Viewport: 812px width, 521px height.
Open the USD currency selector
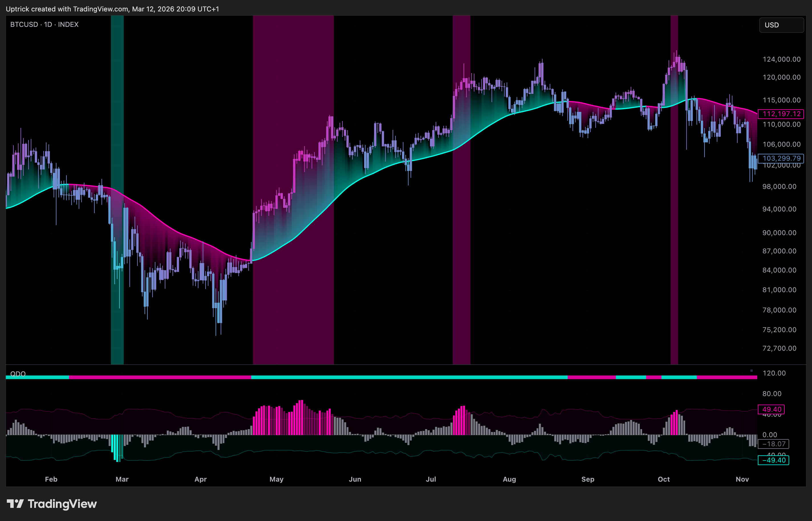tap(781, 25)
